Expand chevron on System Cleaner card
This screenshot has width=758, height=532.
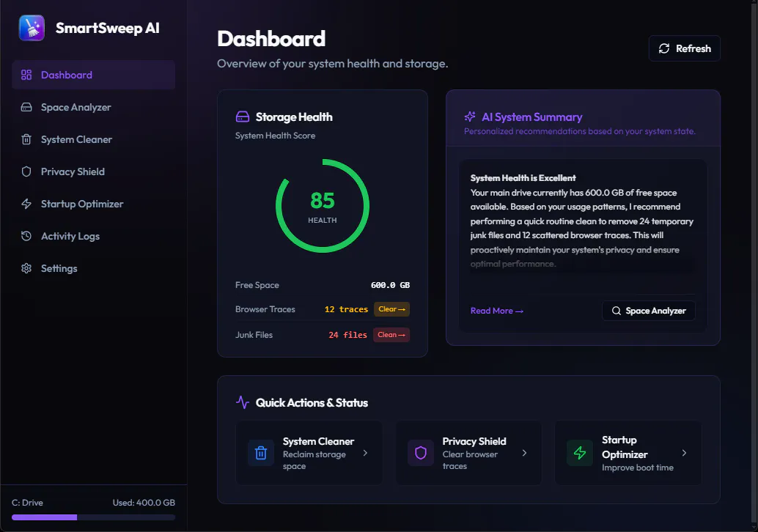coord(365,453)
